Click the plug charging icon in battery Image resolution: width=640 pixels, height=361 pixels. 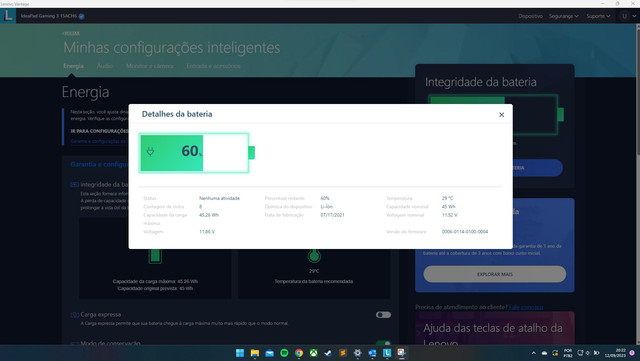click(150, 152)
